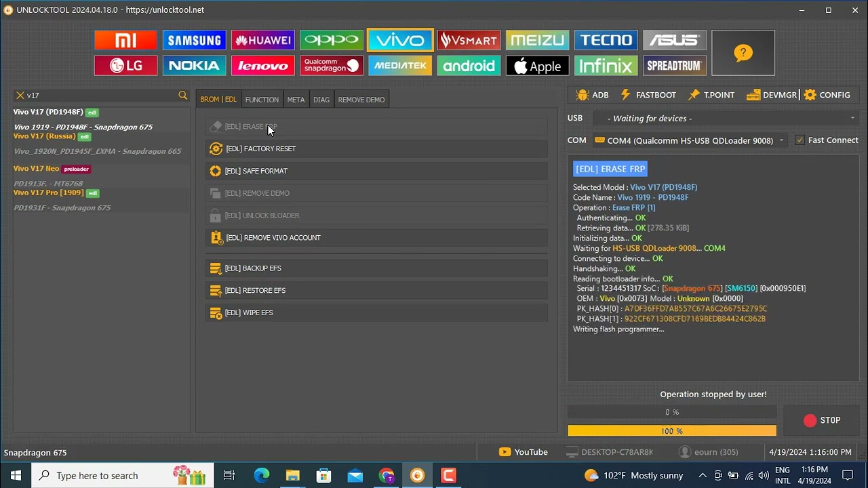Run [EDL] SAFE FORMAT operation
868x488 pixels.
coord(376,171)
